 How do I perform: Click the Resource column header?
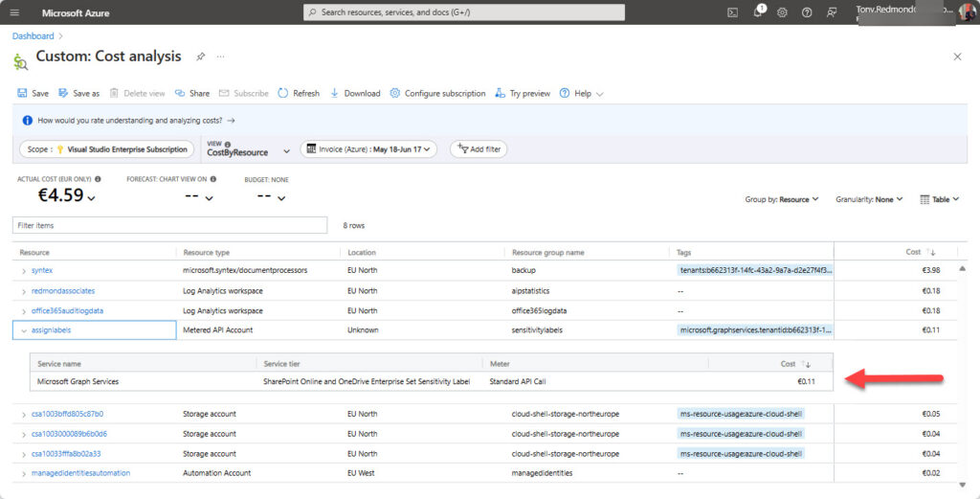point(34,252)
